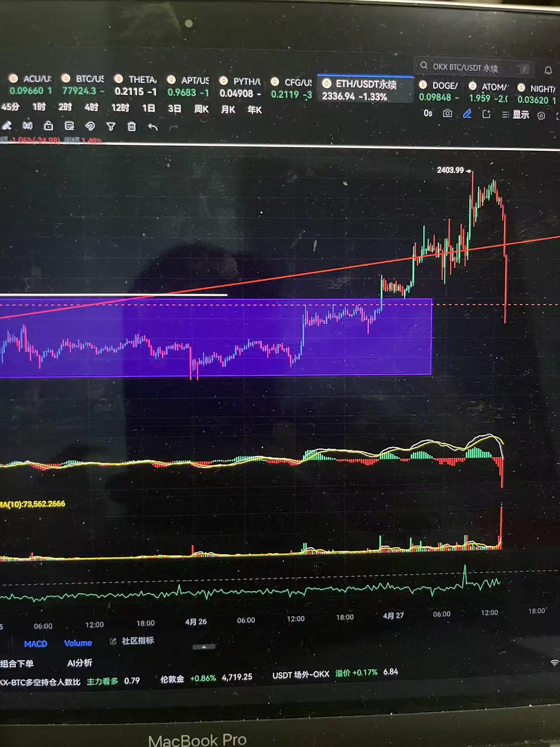Select the 45分 timeframe
Image resolution: width=560 pixels, height=747 pixels.
(x=10, y=106)
